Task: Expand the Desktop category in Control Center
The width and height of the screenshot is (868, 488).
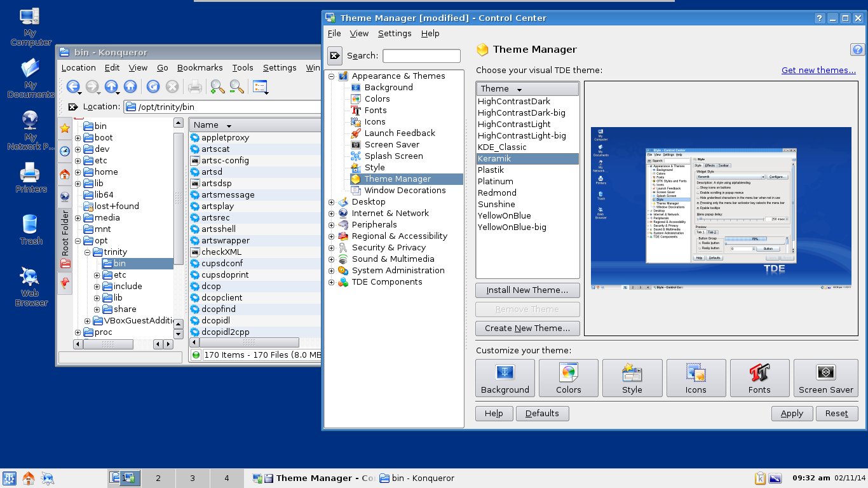Action: pyautogui.click(x=331, y=202)
